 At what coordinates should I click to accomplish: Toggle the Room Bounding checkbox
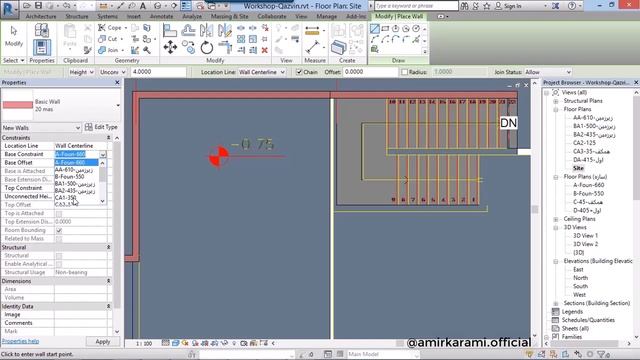(59, 230)
